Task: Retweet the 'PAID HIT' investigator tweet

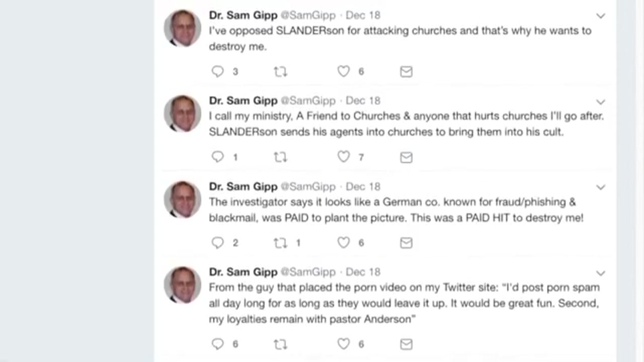Action: (x=280, y=243)
